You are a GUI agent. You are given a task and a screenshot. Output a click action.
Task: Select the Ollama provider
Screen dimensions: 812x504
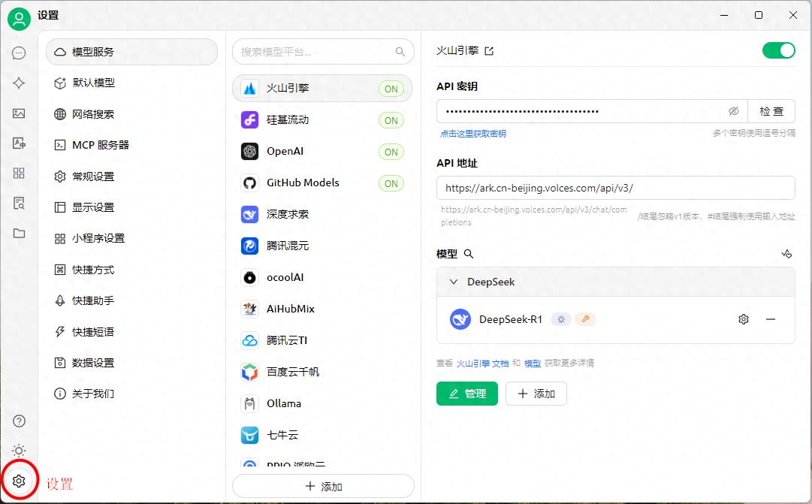pyautogui.click(x=322, y=403)
